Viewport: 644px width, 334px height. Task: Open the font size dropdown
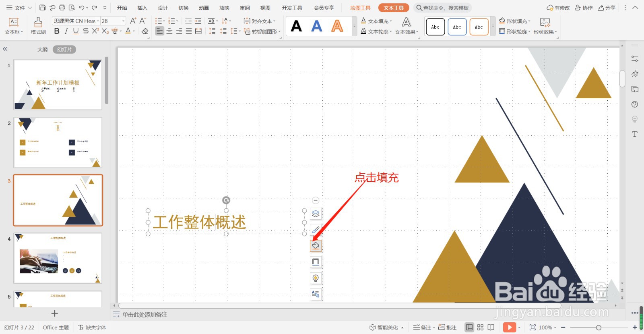(x=123, y=21)
